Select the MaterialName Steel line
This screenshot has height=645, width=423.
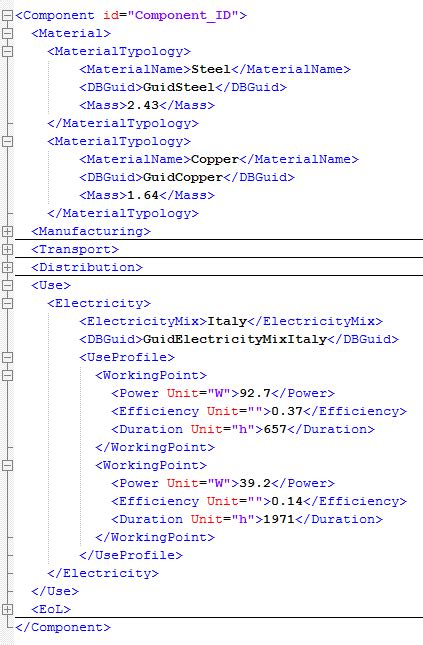point(215,69)
